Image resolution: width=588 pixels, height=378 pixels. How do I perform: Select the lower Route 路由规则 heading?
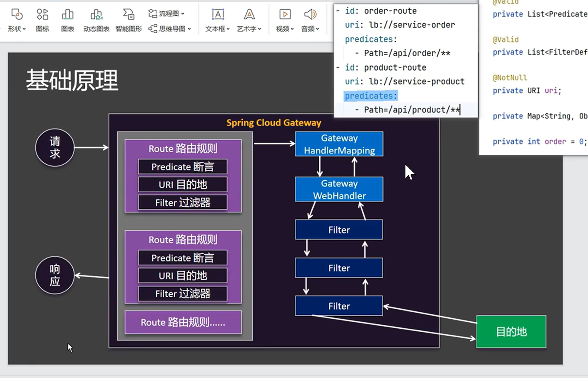point(183,240)
